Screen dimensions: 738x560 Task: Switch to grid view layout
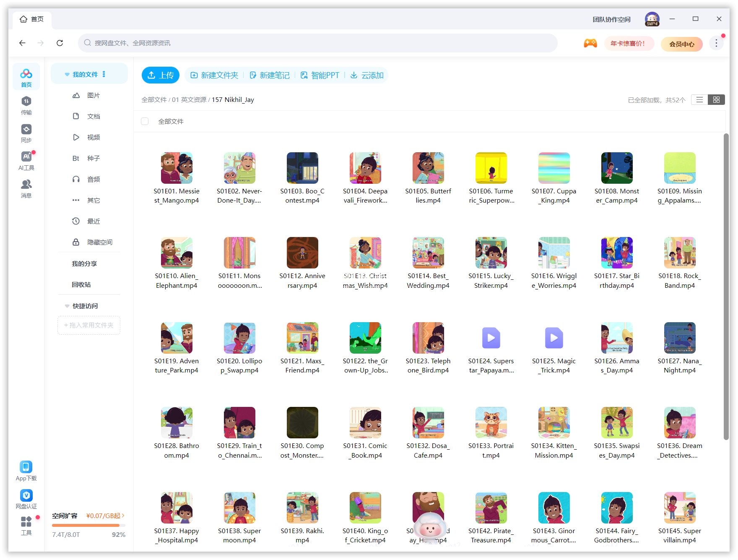(716, 100)
